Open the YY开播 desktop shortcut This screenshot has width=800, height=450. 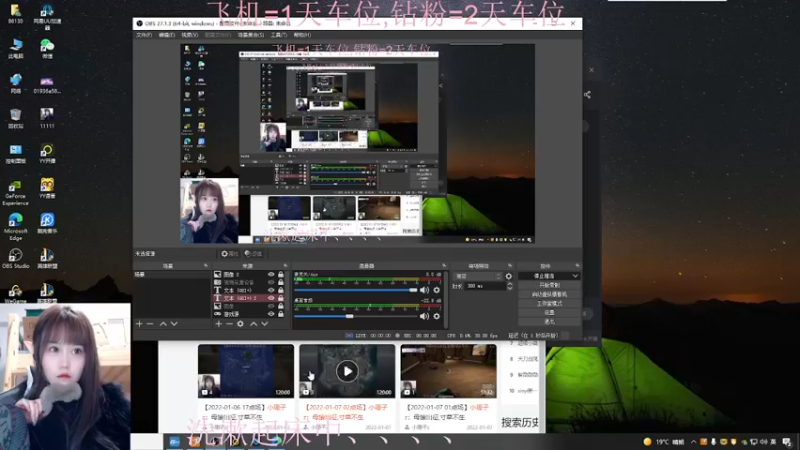click(x=47, y=153)
